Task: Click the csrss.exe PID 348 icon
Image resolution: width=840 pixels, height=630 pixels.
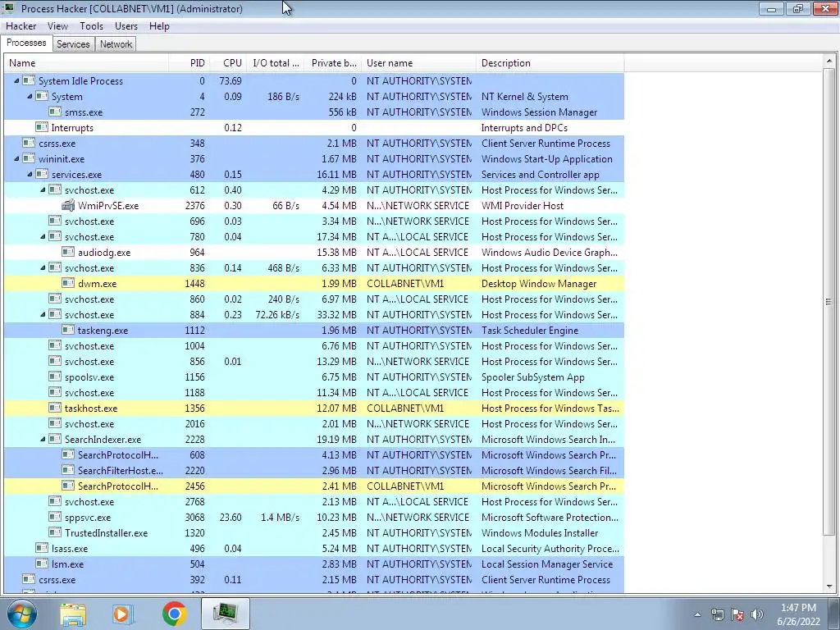Action: (x=29, y=143)
